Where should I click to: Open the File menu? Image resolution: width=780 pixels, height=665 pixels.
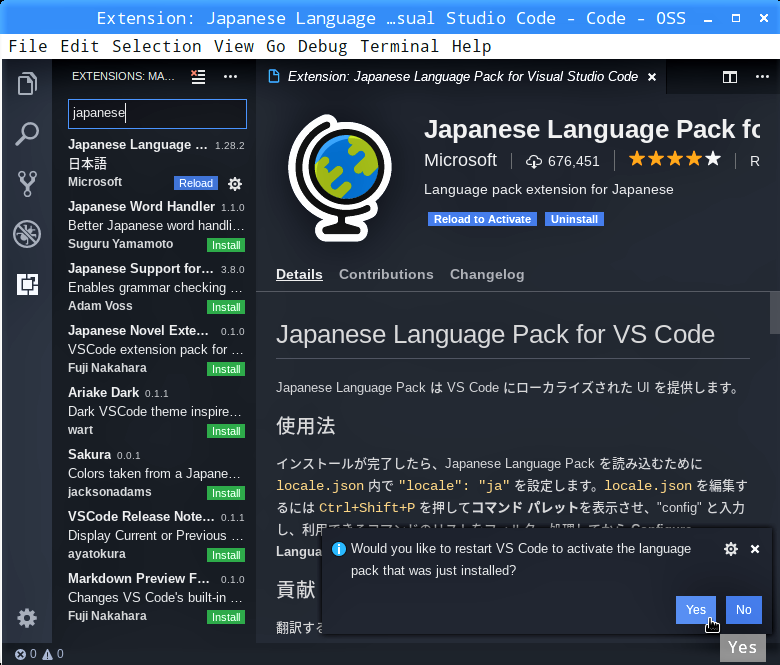28,46
